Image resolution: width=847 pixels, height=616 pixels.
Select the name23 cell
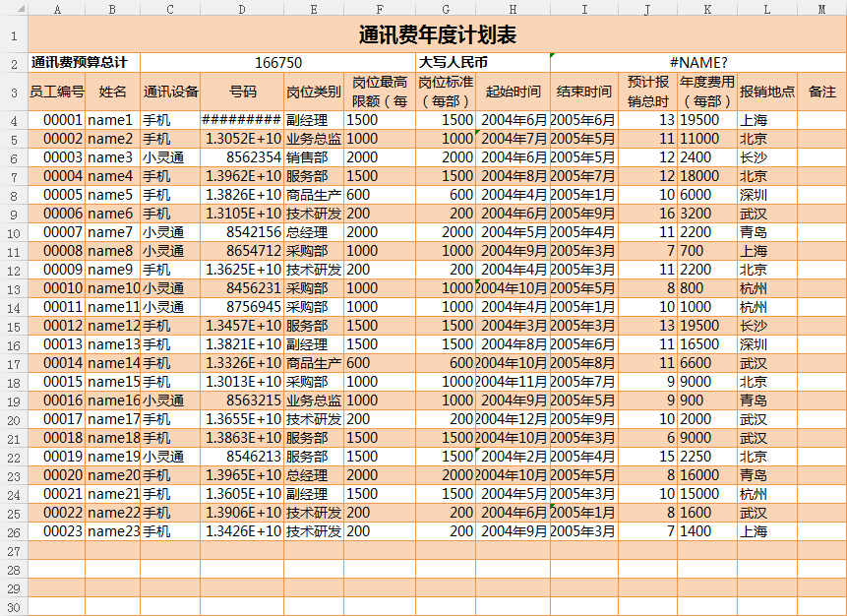pyautogui.click(x=112, y=531)
